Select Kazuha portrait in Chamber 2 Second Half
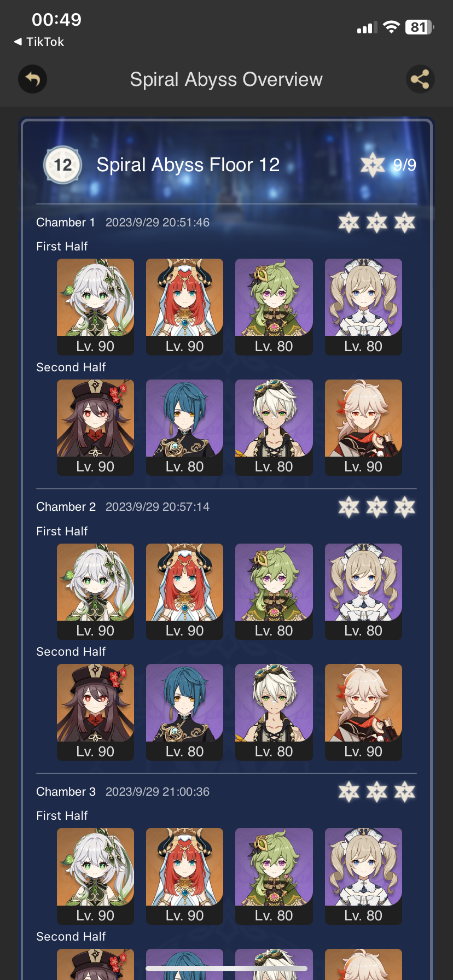This screenshot has width=453, height=980. pos(363,712)
